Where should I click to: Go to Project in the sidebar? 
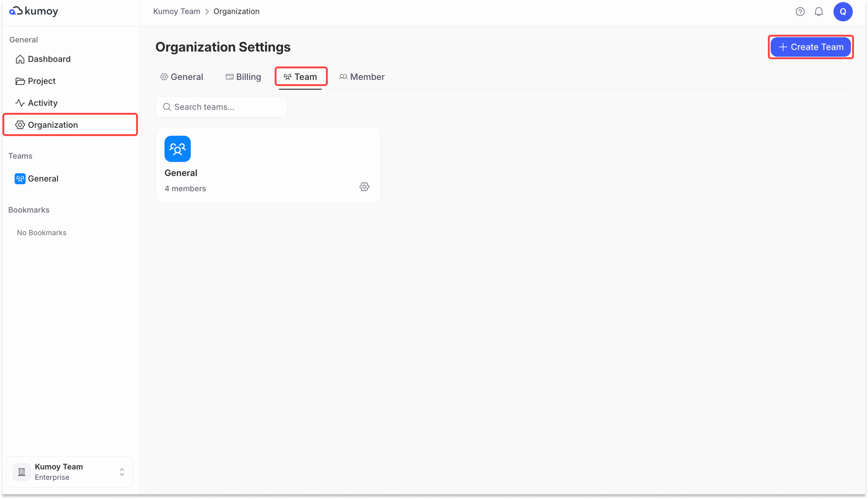[x=42, y=81]
